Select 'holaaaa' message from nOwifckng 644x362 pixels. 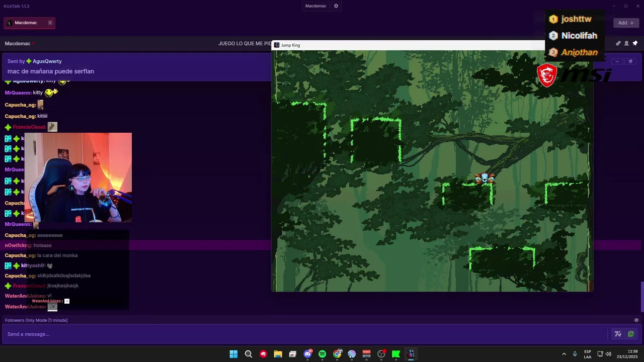(43, 245)
